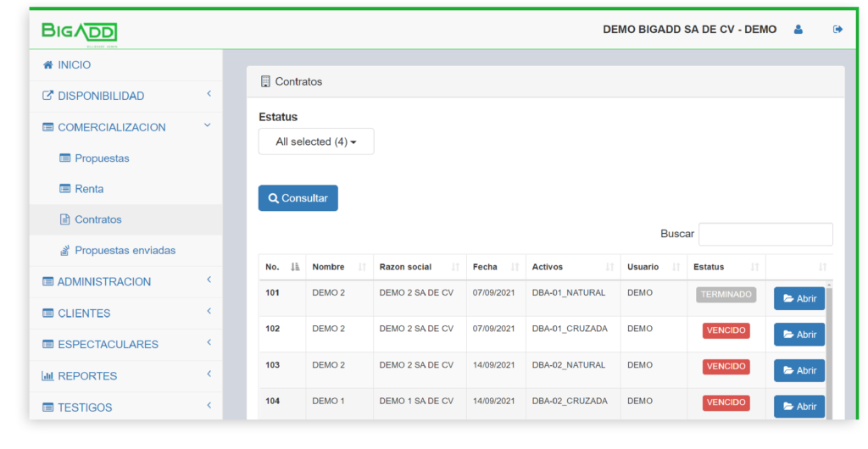Open Propuestas in the sidebar

click(x=102, y=158)
